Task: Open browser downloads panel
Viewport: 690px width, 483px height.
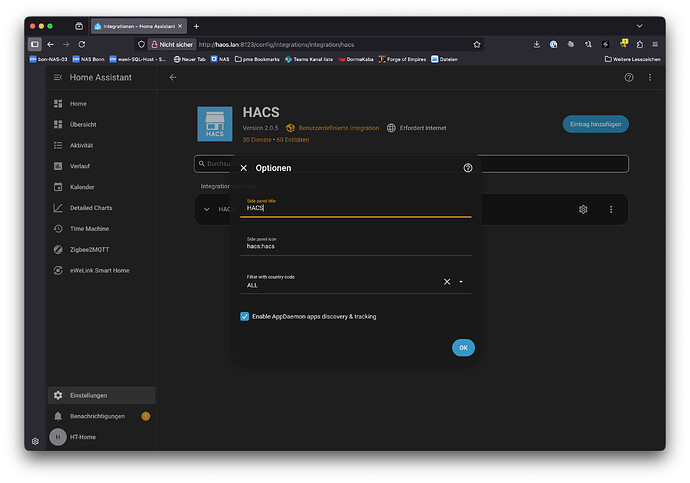Action: coord(536,44)
